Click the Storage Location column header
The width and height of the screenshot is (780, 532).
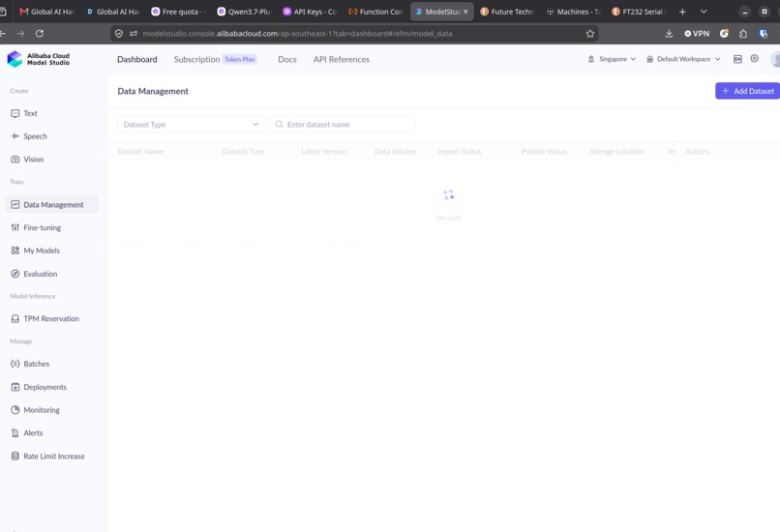click(616, 151)
